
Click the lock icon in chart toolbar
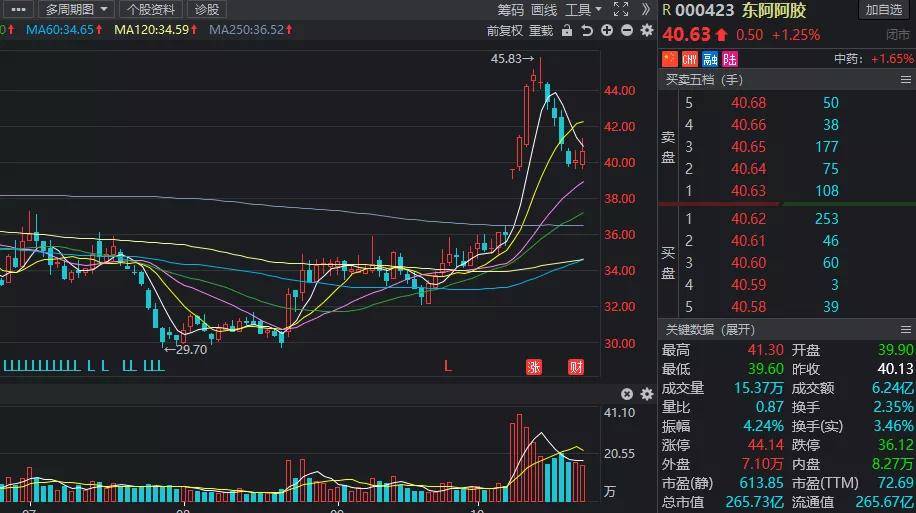pyautogui.click(x=567, y=30)
